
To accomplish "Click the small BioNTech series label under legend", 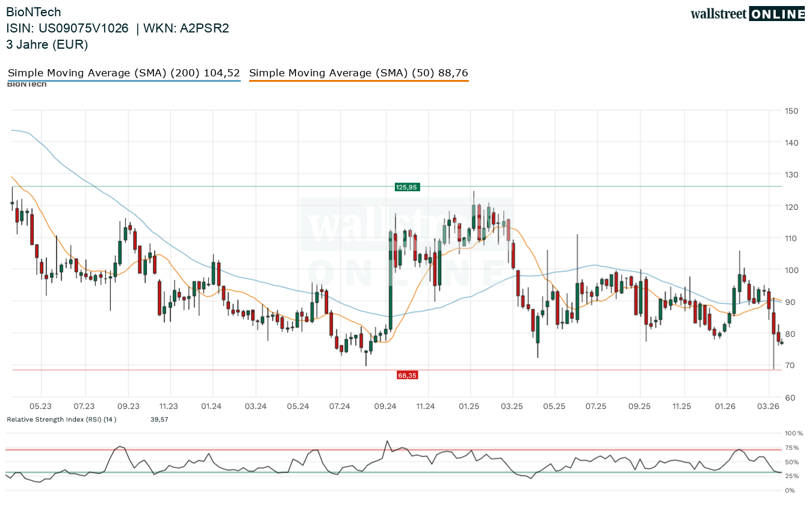I will [x=26, y=85].
